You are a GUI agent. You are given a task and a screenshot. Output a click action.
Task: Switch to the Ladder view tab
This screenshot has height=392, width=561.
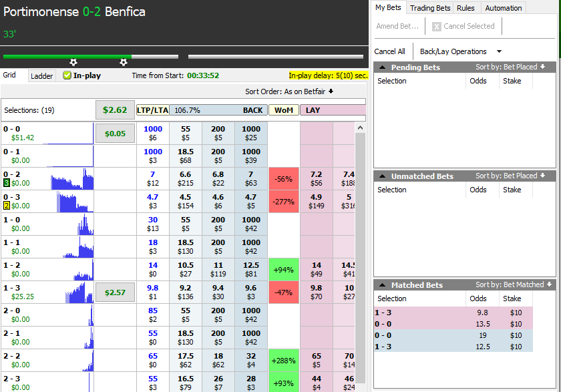point(41,76)
